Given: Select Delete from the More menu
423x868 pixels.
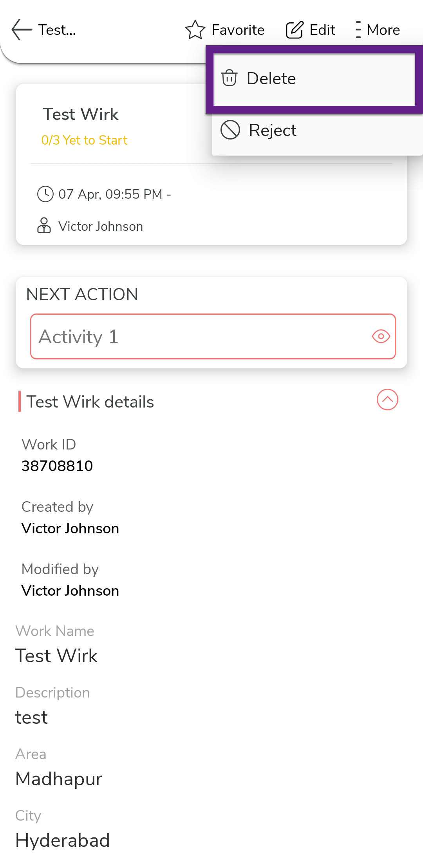Looking at the screenshot, I should (x=271, y=79).
